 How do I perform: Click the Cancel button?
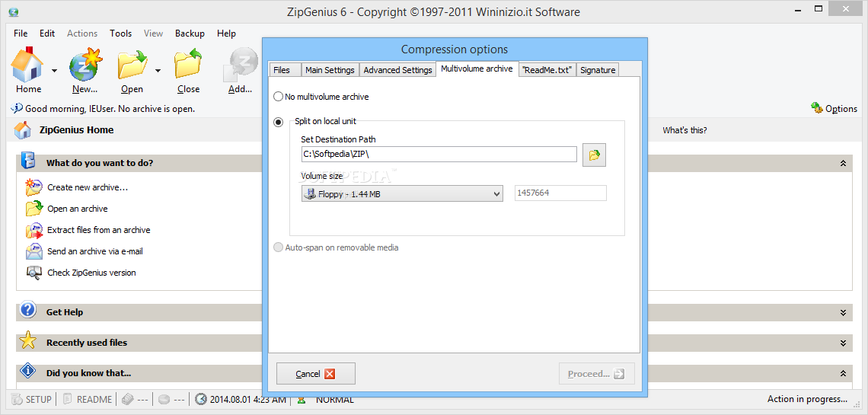pos(315,373)
